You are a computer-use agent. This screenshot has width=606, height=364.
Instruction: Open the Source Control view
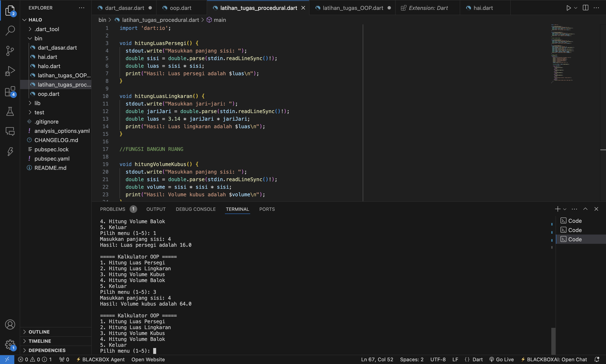click(10, 51)
